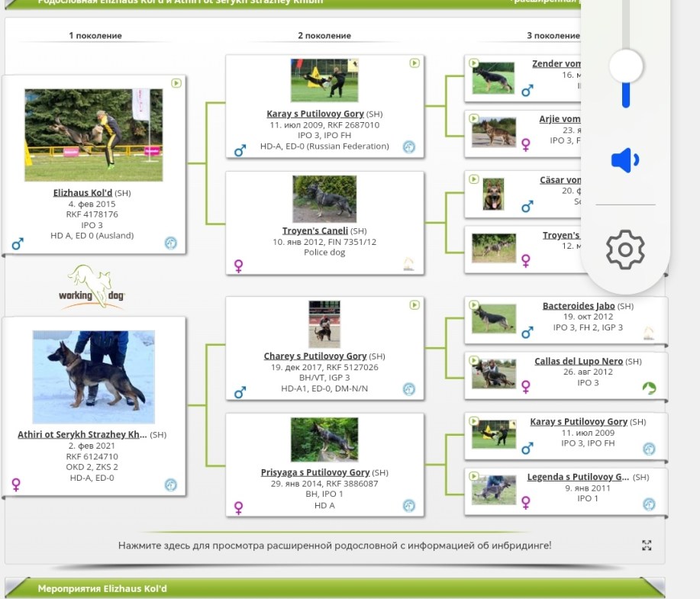The width and height of the screenshot is (700, 599).
Task: Click the working-dog logo
Action: (92, 286)
